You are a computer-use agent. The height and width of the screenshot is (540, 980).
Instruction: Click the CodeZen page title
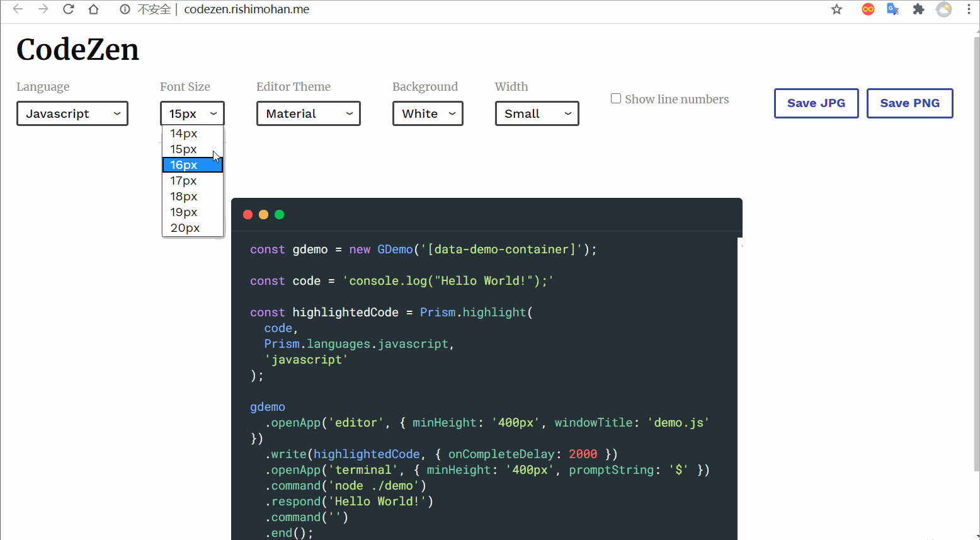[77, 50]
